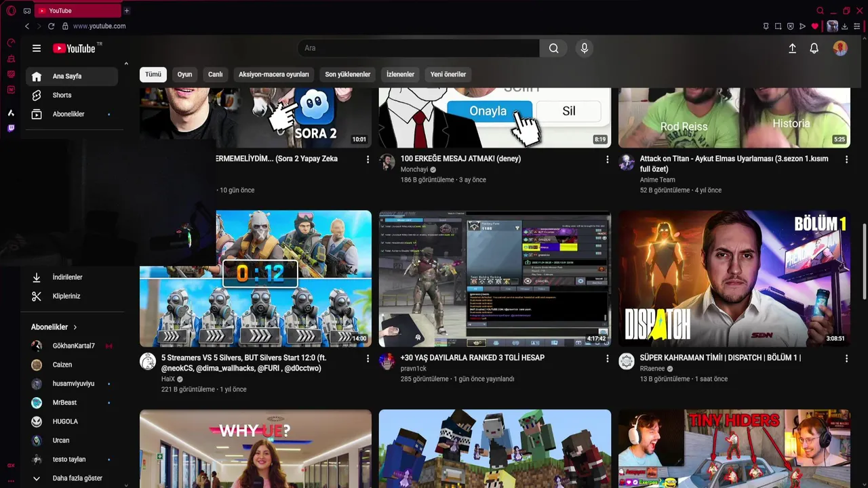The height and width of the screenshot is (488, 868).
Task: Expand Daha fazla göster in subscriptions
Action: (72, 478)
